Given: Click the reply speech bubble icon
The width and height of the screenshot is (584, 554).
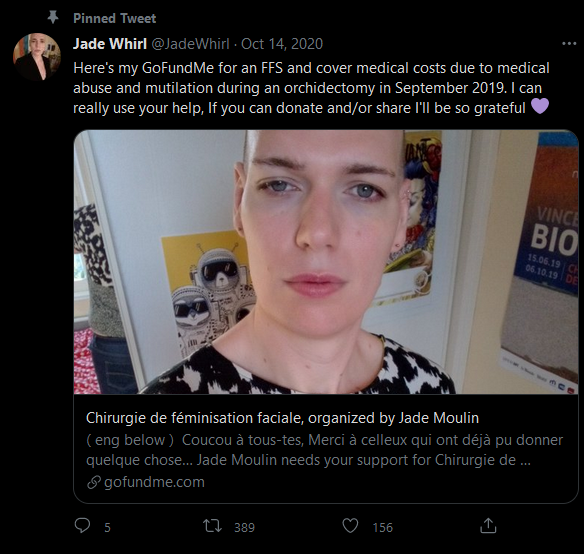Looking at the screenshot, I should [x=82, y=525].
